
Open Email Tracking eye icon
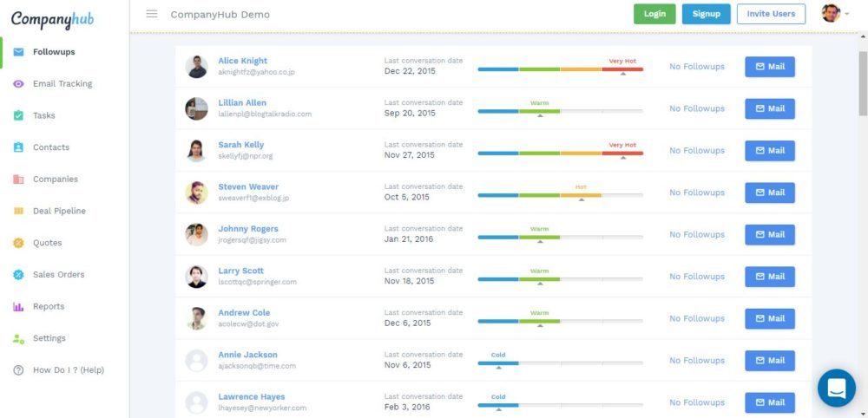[x=18, y=84]
